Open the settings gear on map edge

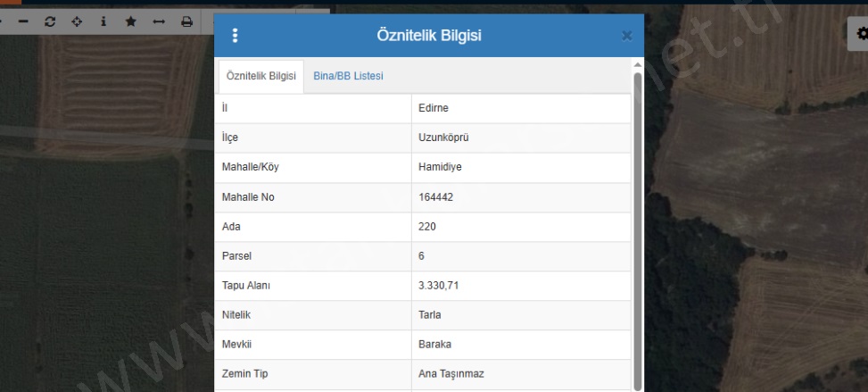point(862,34)
